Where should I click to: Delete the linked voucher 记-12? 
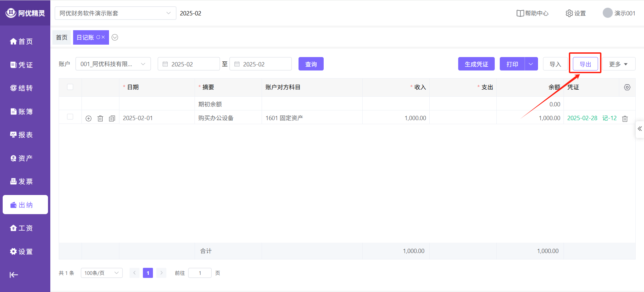pyautogui.click(x=625, y=119)
